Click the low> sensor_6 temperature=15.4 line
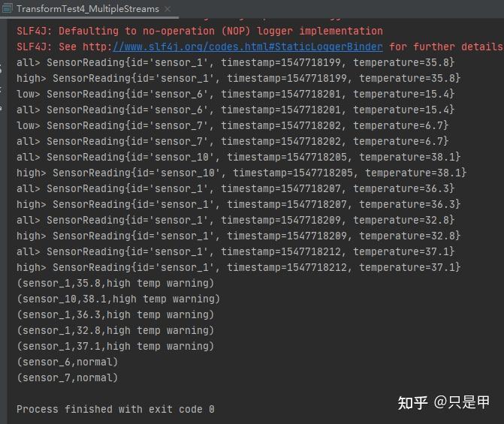 click(235, 94)
